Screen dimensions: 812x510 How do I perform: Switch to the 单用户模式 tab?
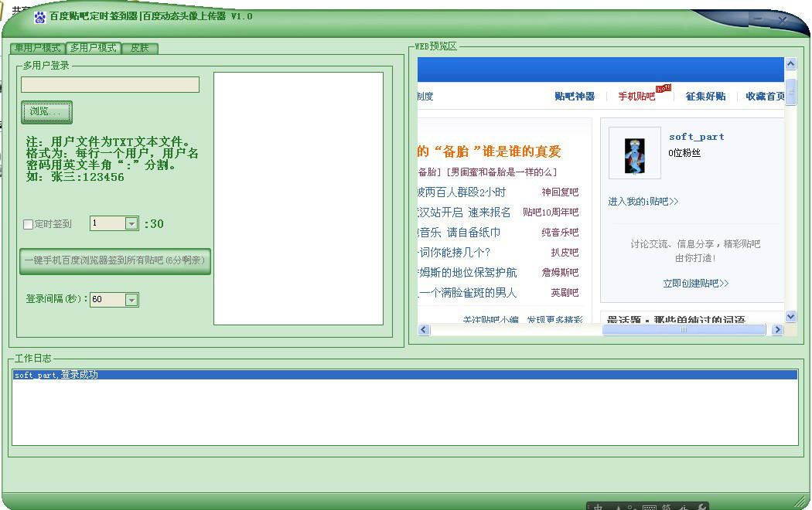click(37, 48)
